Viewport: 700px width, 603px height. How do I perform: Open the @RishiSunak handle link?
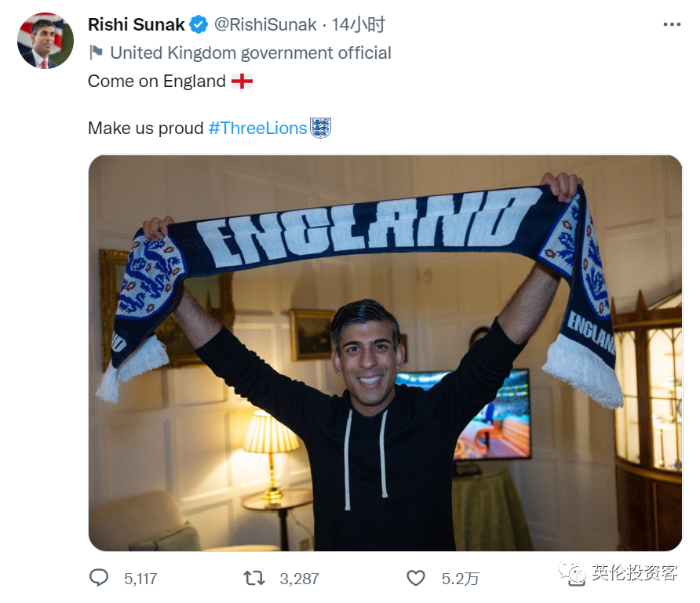click(x=265, y=24)
